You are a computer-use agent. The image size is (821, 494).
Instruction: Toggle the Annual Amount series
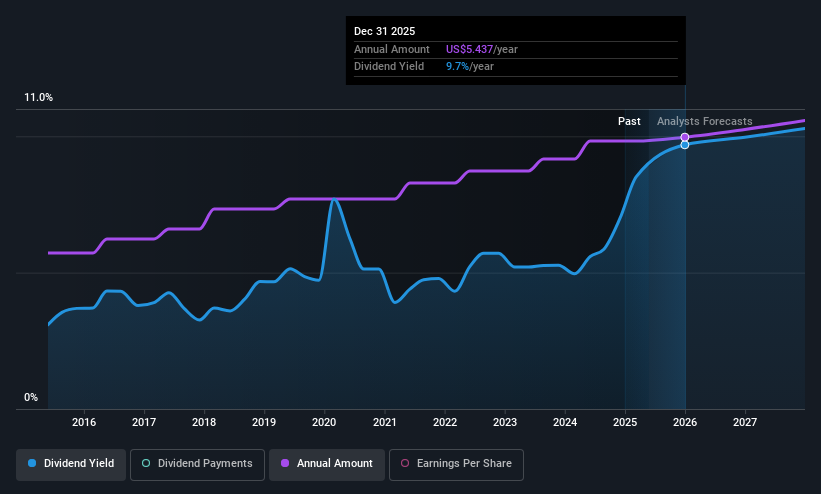point(327,464)
